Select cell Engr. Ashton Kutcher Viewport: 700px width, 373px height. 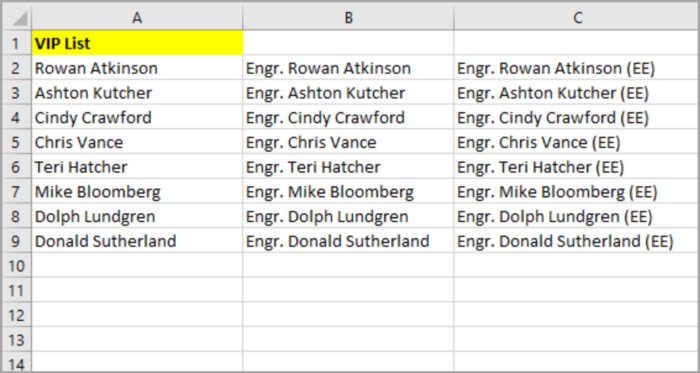(348, 93)
